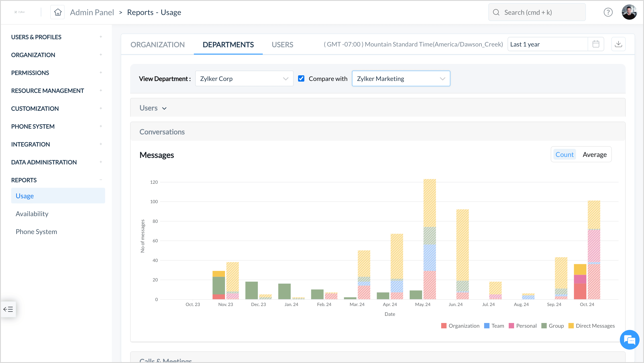Click the Zylker logo

point(19,12)
